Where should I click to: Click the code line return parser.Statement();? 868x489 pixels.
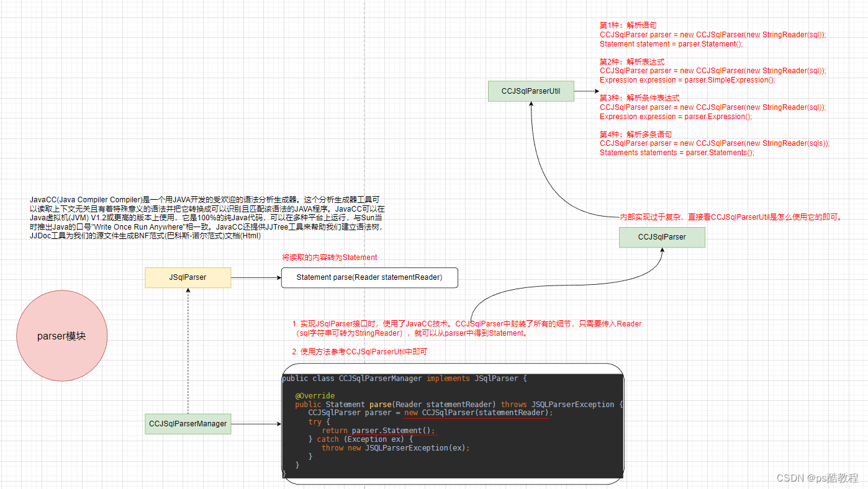click(x=379, y=431)
